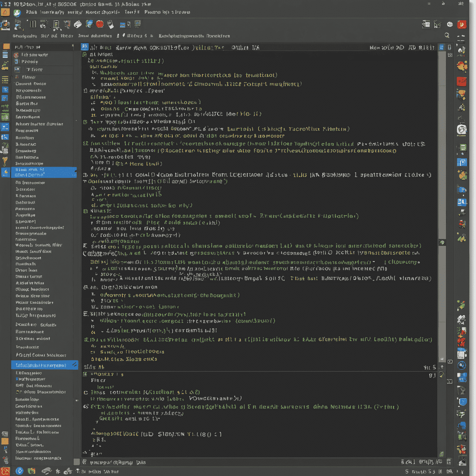Click the round red icon in the top toolbar

click(x=100, y=24)
